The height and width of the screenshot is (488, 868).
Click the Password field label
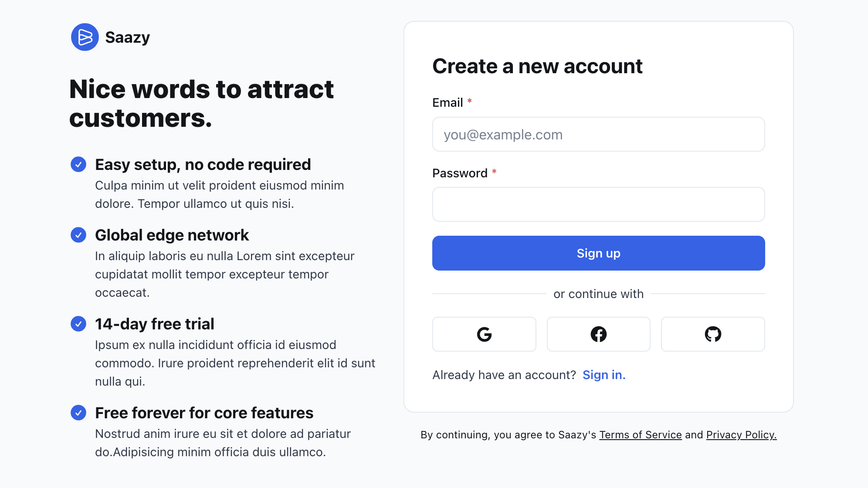460,173
